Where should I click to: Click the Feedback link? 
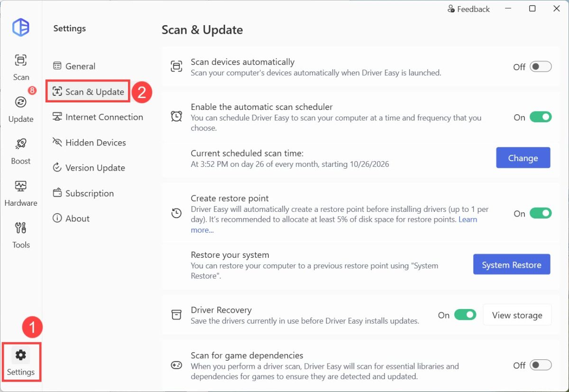pos(468,9)
